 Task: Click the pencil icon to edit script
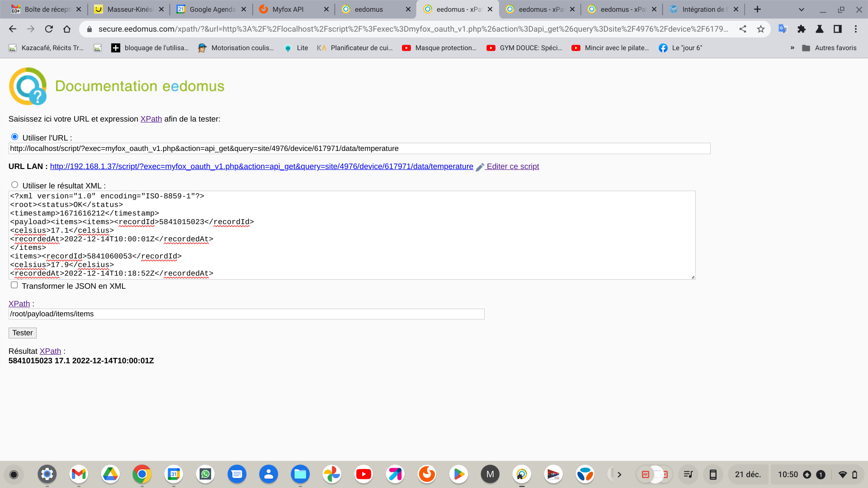click(x=480, y=167)
